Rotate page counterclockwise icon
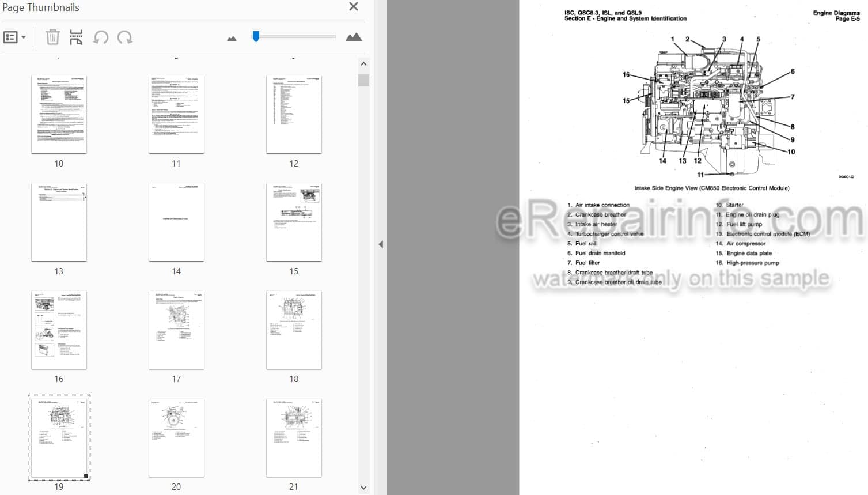868x495 pixels. pos(101,37)
